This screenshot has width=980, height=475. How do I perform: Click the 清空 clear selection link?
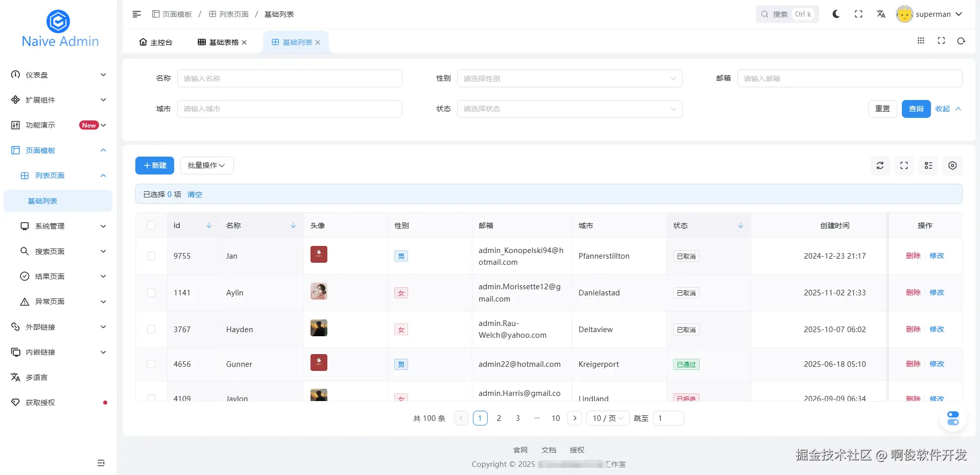(x=195, y=194)
